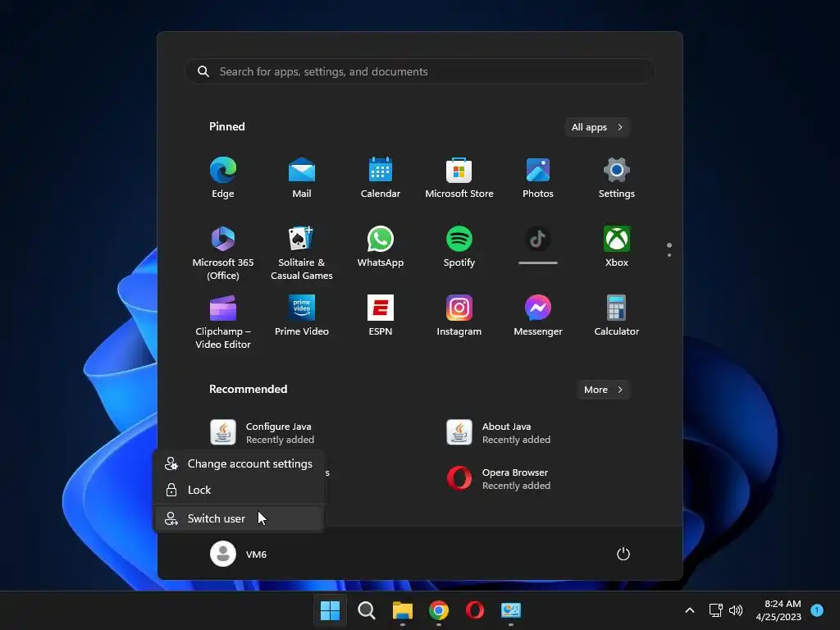Launch Instagram
Screen dimensions: 840x630
click(459, 316)
